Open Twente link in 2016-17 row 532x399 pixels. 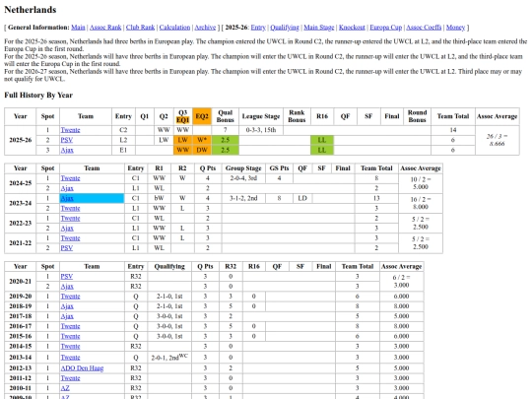(x=70, y=326)
